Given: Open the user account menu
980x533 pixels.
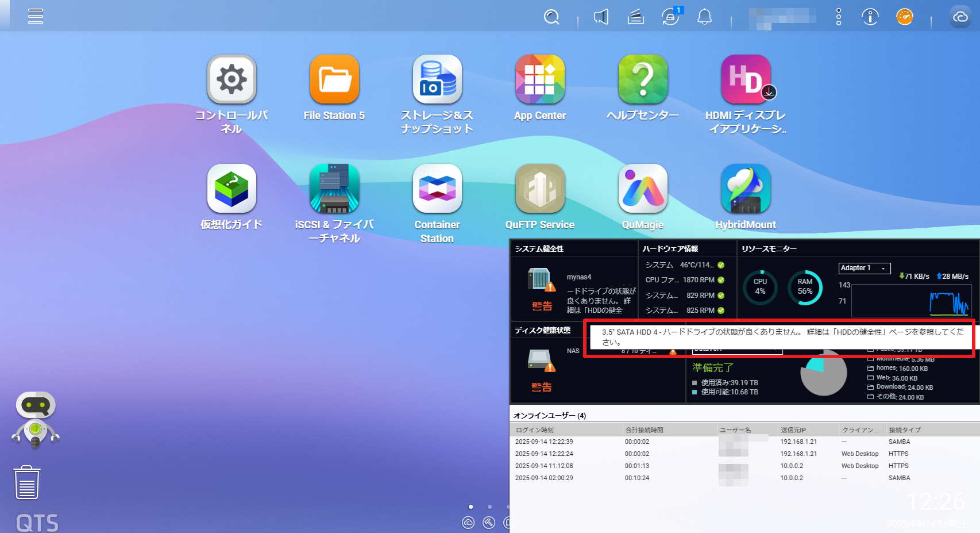Looking at the screenshot, I should tap(782, 17).
